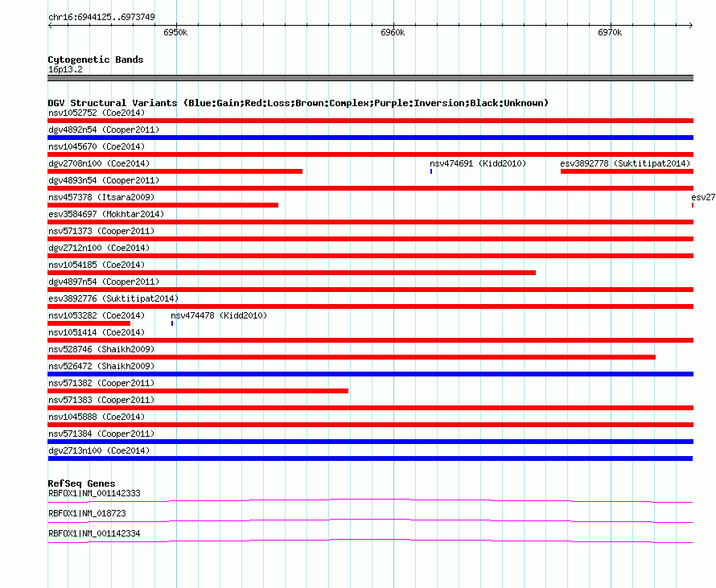
Task: Click the dgv2713n100 (Coe2014) label
Action: 99,450
